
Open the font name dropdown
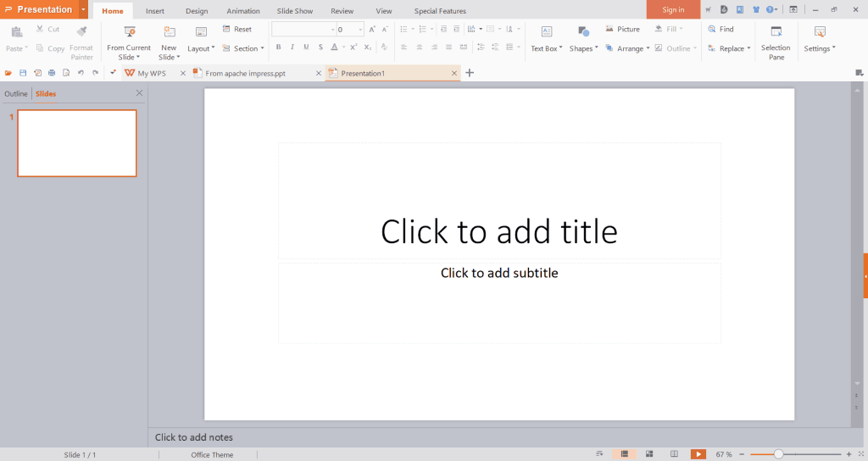pyautogui.click(x=332, y=30)
